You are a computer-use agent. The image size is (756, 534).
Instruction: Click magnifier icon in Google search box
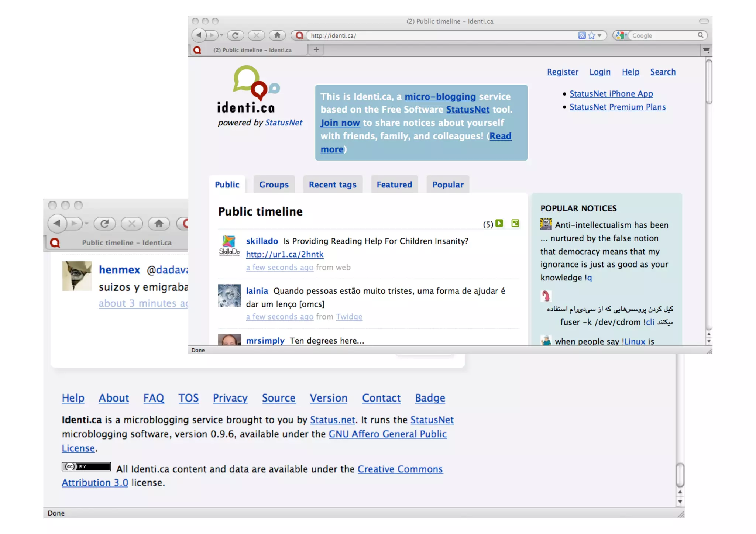(700, 35)
